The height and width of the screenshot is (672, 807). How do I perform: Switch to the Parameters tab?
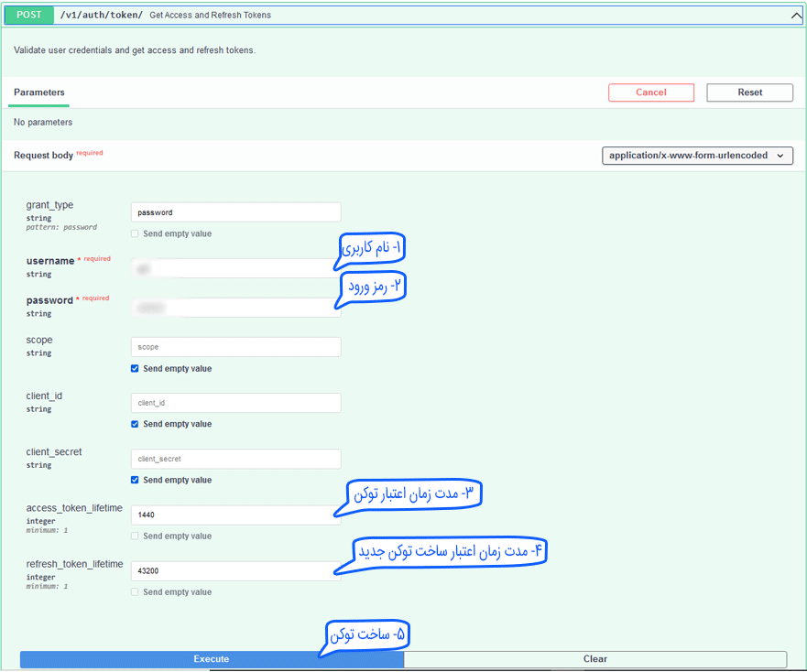39,92
